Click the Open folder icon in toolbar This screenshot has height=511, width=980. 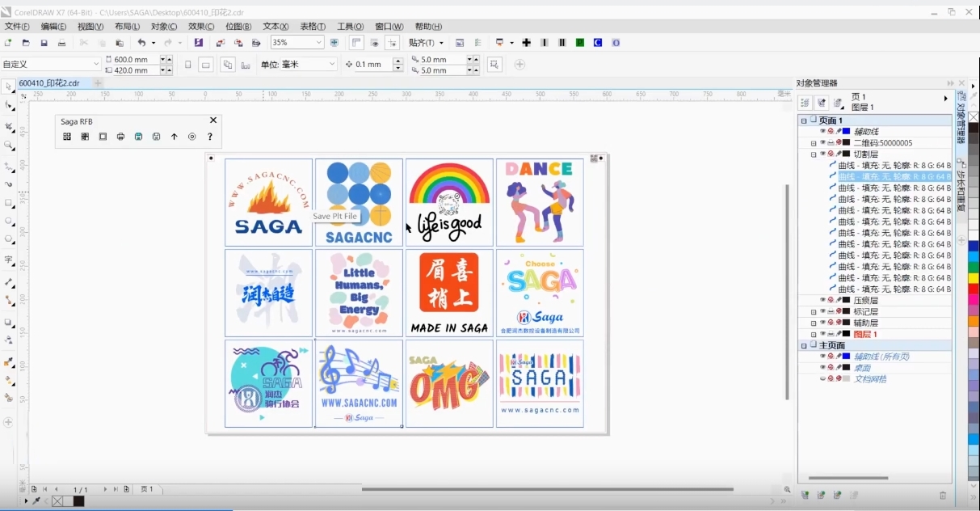[26, 43]
